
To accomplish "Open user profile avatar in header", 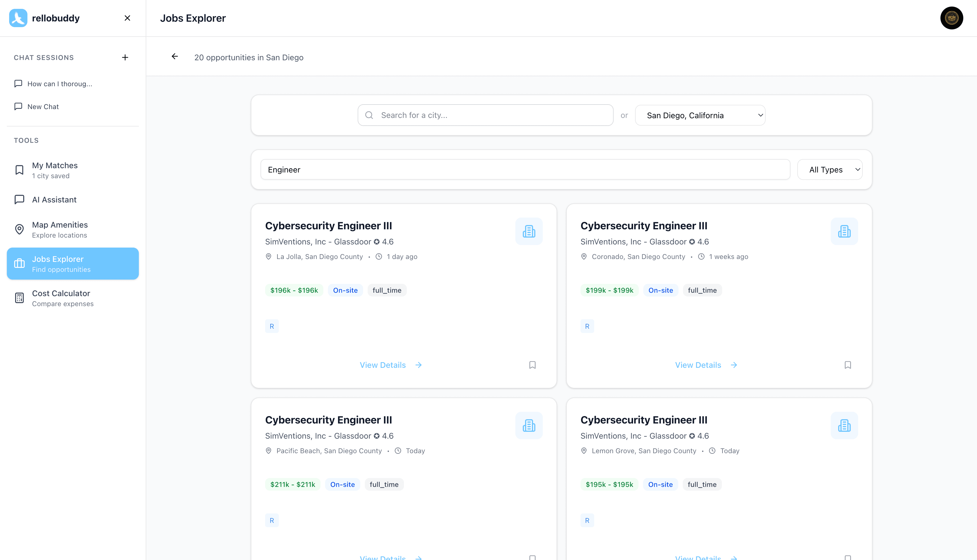I will coord(951,18).
